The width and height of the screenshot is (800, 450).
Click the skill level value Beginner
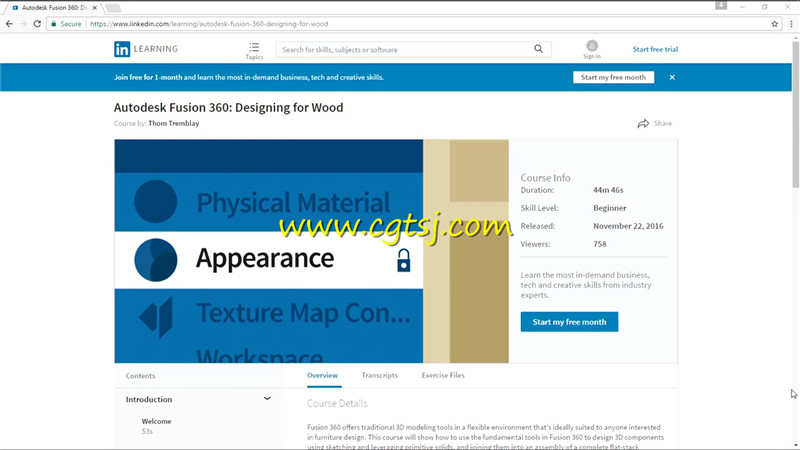click(610, 208)
